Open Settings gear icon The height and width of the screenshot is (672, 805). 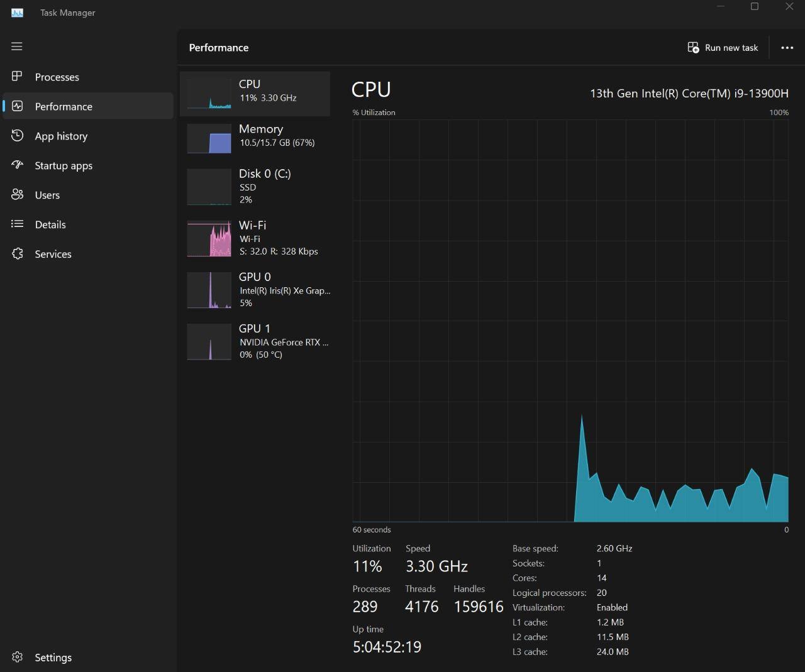point(17,657)
